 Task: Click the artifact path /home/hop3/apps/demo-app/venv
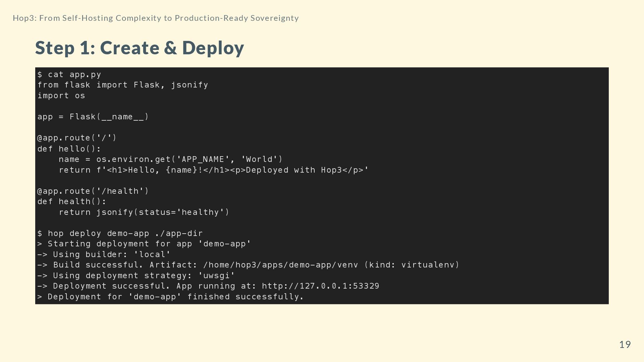pos(280,265)
